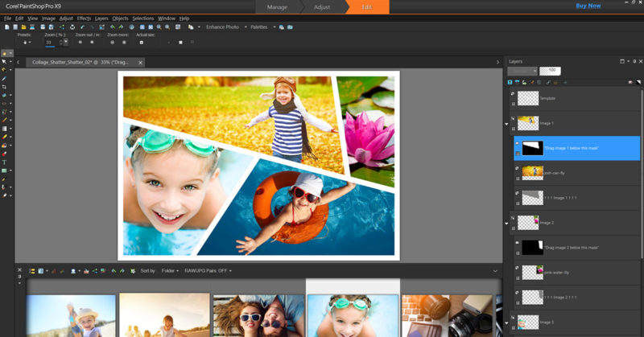Open the Effects menu

(84, 18)
